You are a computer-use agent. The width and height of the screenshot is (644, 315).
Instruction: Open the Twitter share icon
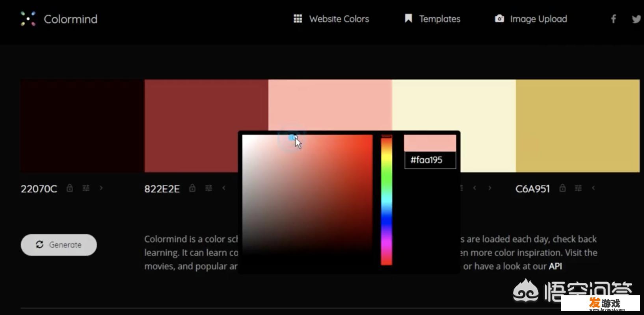click(x=637, y=19)
